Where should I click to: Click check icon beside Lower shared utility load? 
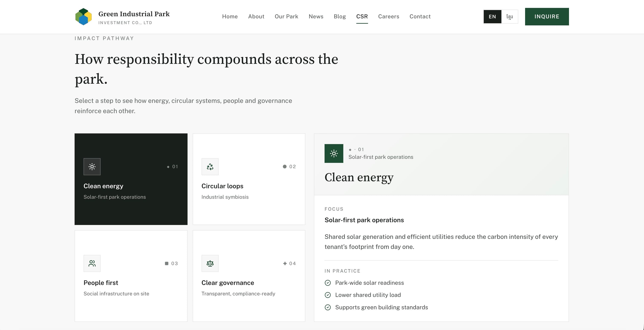pos(328,295)
